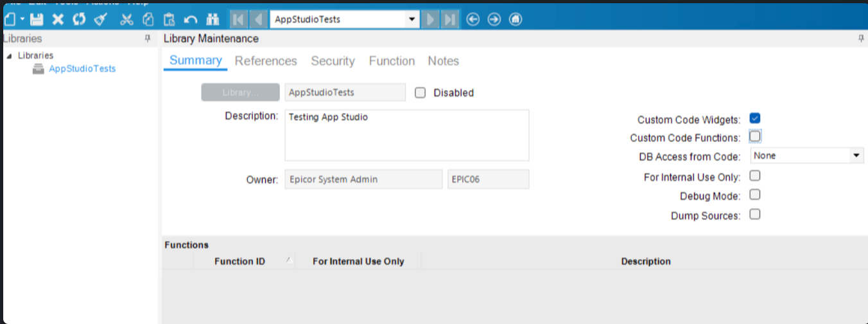Click the Library... button

(241, 93)
